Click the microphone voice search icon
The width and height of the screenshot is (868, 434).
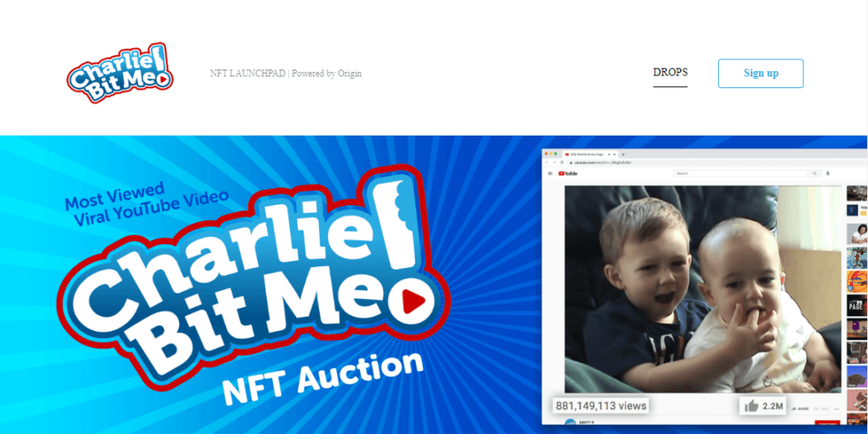(x=828, y=173)
